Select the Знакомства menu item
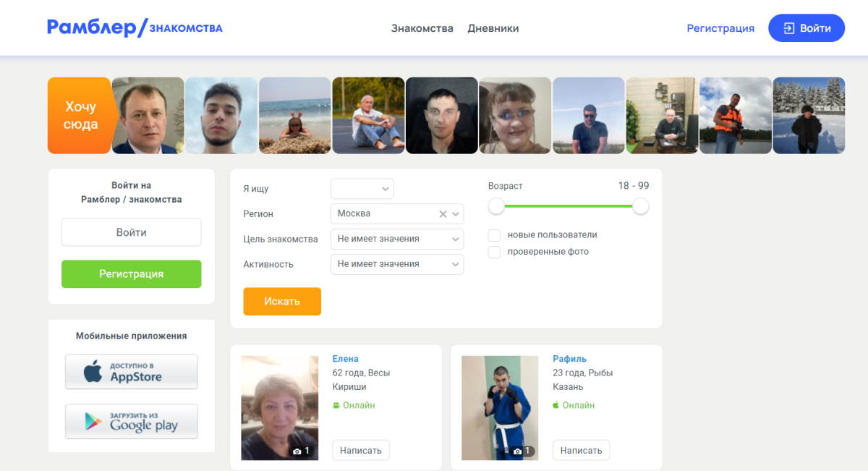This screenshot has width=868, height=471. (422, 28)
